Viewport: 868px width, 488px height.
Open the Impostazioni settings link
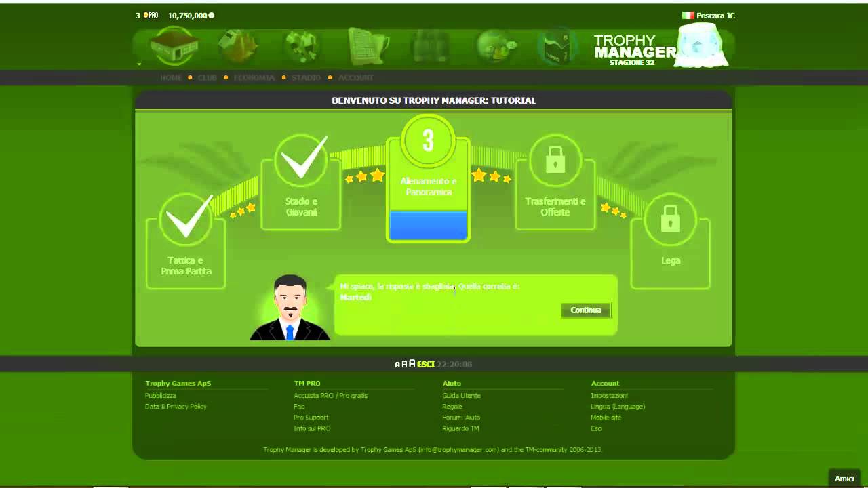(610, 396)
